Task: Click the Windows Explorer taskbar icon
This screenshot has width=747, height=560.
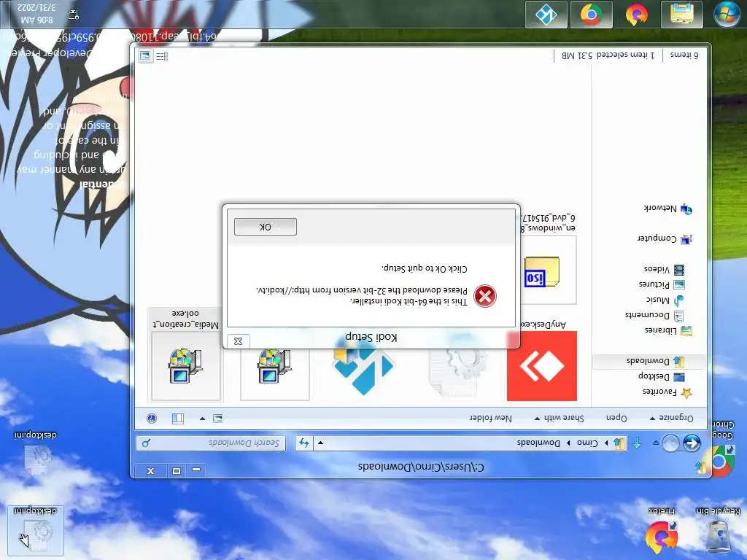Action: click(682, 15)
